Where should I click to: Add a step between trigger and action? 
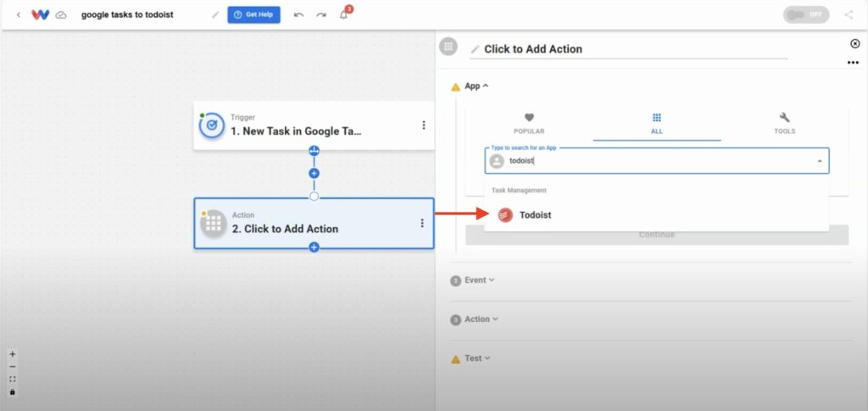pos(314,173)
